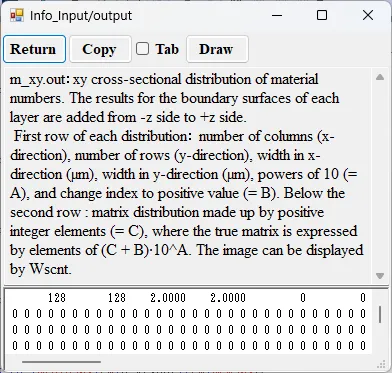The width and height of the screenshot is (392, 373).
Task: Select the first 128 value in header row
Action: (57, 297)
